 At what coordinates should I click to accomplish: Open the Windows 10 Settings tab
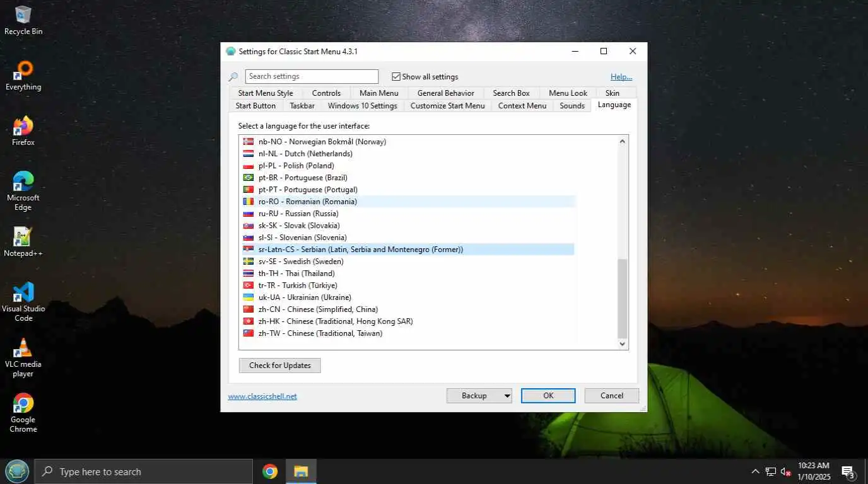(363, 106)
